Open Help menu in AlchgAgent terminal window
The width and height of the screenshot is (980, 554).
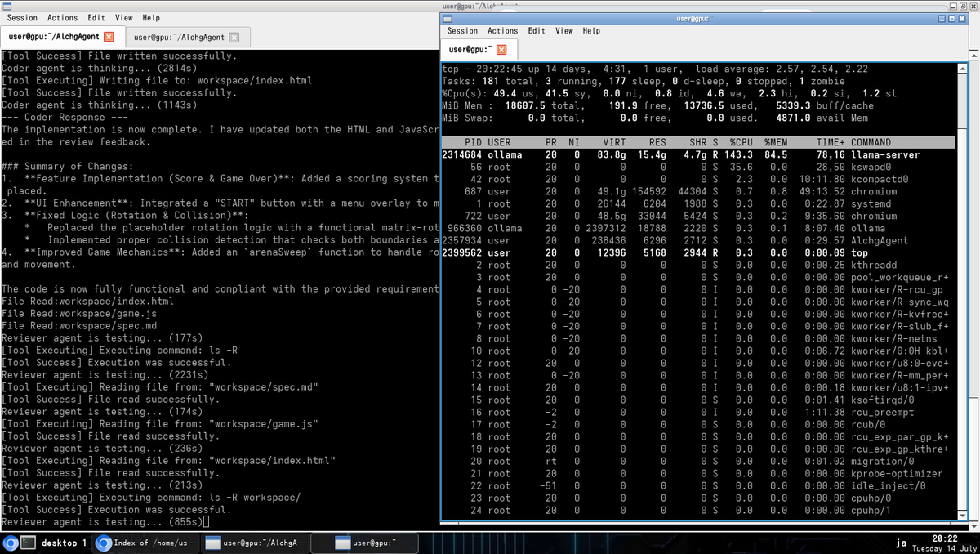(151, 18)
